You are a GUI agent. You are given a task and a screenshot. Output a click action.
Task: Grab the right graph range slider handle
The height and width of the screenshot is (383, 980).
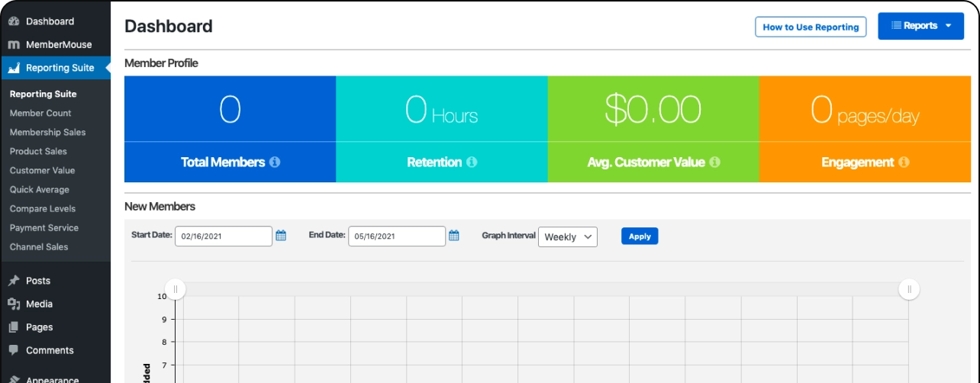[x=909, y=289]
